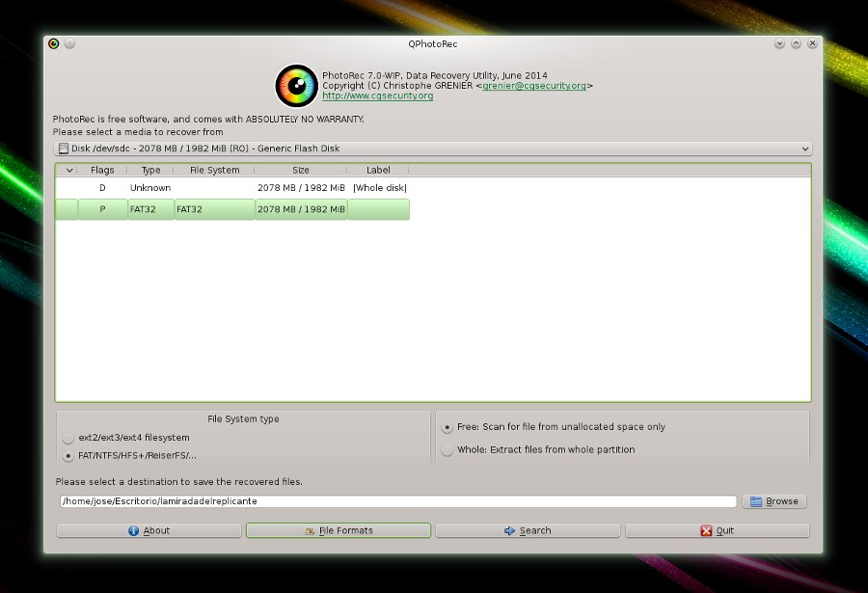Click the P flag cell
This screenshot has height=593, width=868.
tap(102, 209)
